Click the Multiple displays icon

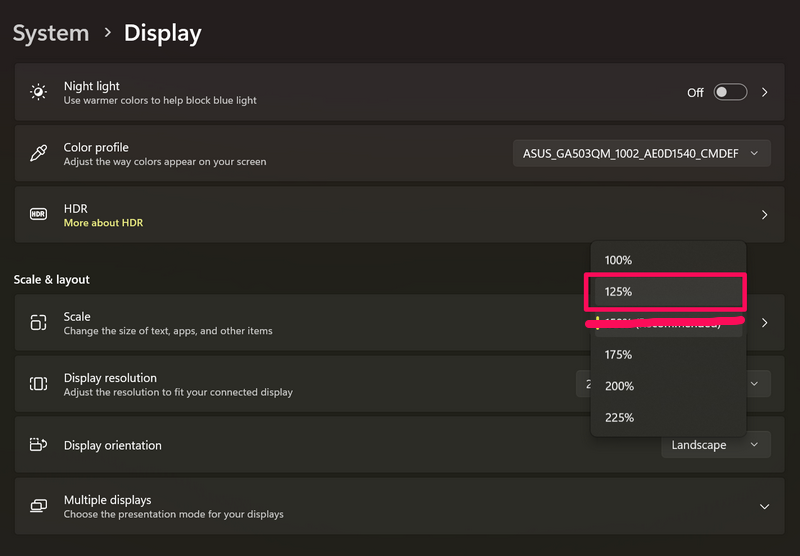click(38, 506)
